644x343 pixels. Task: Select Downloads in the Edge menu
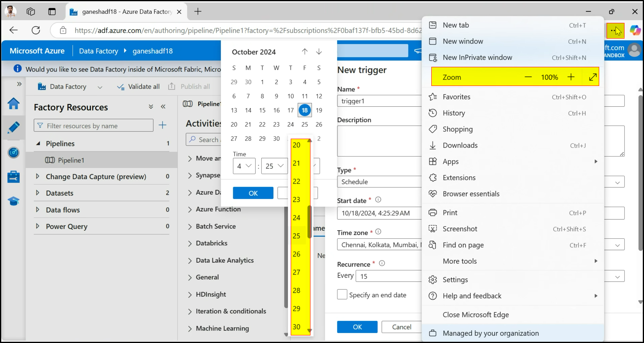click(x=460, y=145)
